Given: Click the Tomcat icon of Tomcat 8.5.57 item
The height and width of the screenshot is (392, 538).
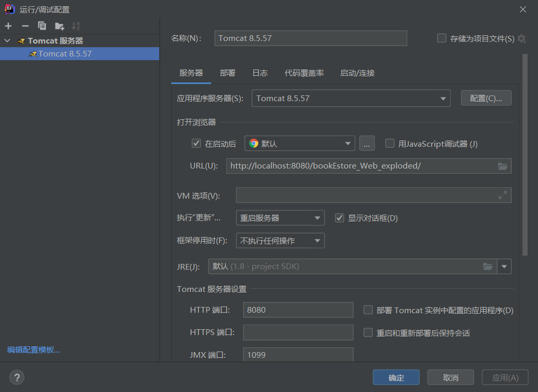Looking at the screenshot, I should pyautogui.click(x=33, y=54).
